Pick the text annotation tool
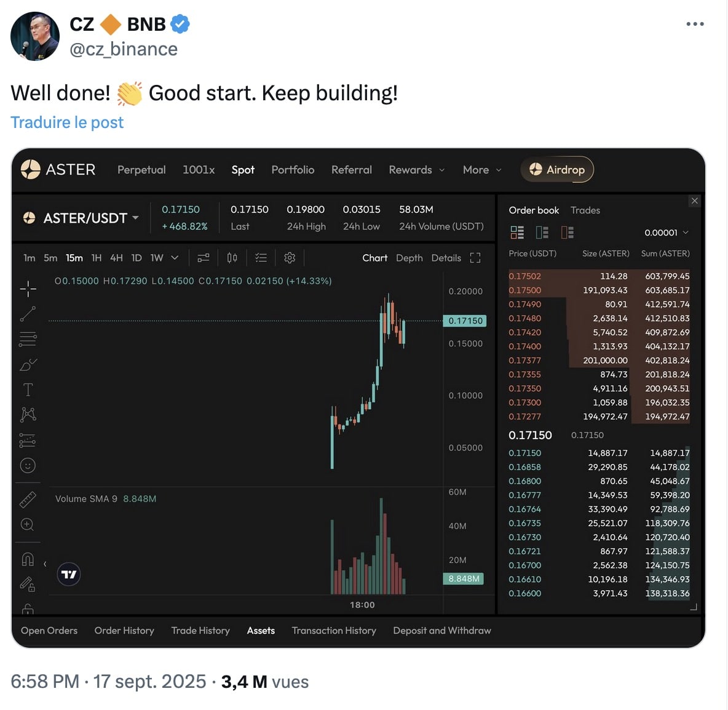This screenshot has height=710, width=728. pos(28,389)
